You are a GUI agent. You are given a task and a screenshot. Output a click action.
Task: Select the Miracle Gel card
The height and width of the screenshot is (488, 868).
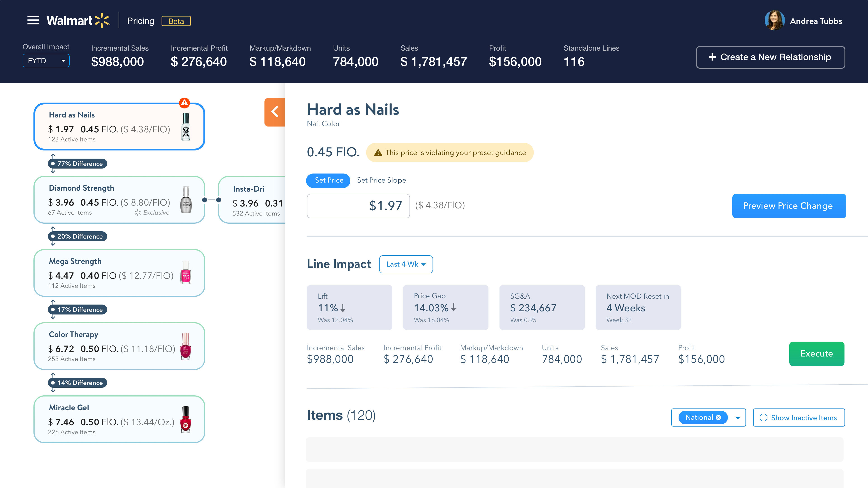coord(119,419)
